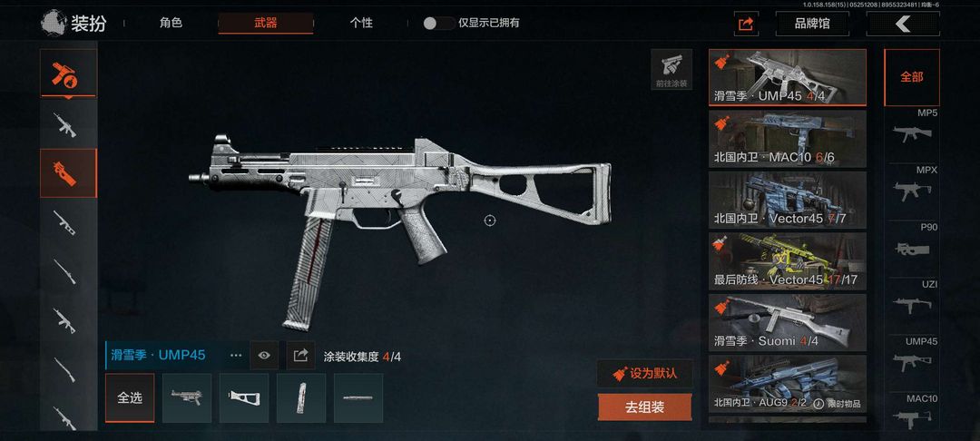Select the 全部 filter option
Image resolution: width=980 pixels, height=441 pixels.
pyautogui.click(x=912, y=77)
